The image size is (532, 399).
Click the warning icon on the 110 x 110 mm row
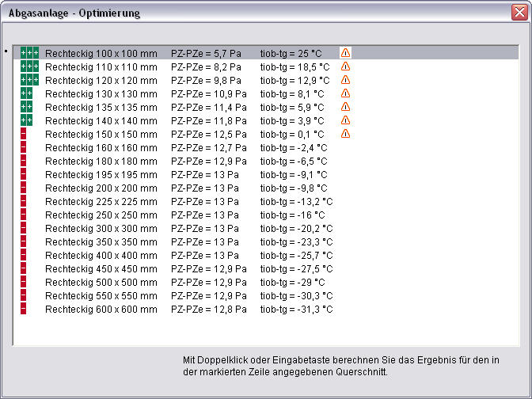pyautogui.click(x=345, y=66)
